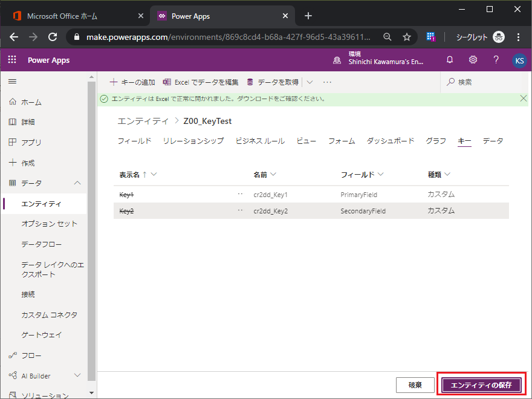Open the データを取得 dropdown arrow

pyautogui.click(x=310, y=82)
